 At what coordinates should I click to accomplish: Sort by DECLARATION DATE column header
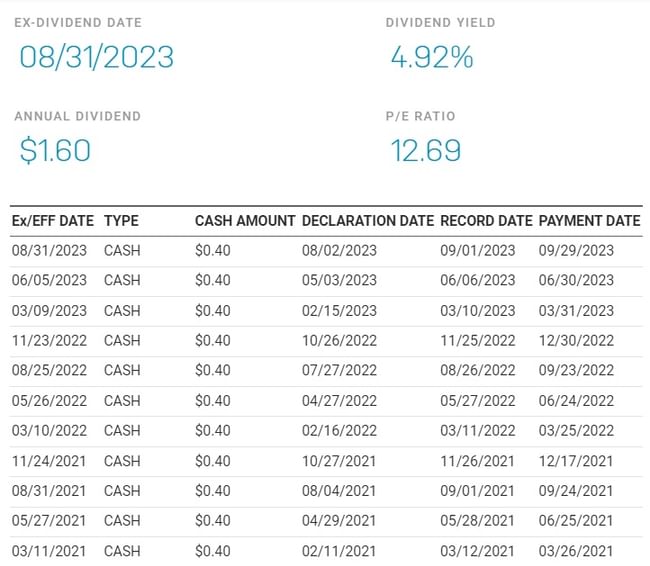pos(367,220)
